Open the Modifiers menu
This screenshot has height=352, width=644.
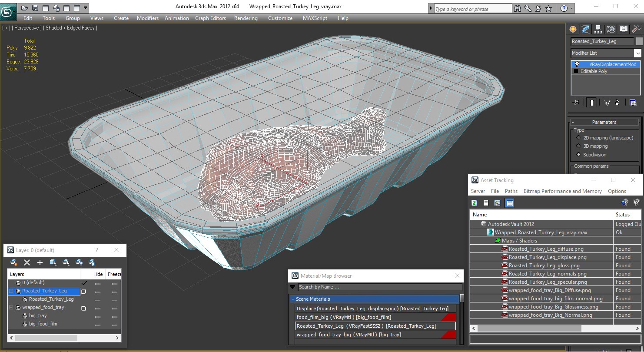point(148,18)
